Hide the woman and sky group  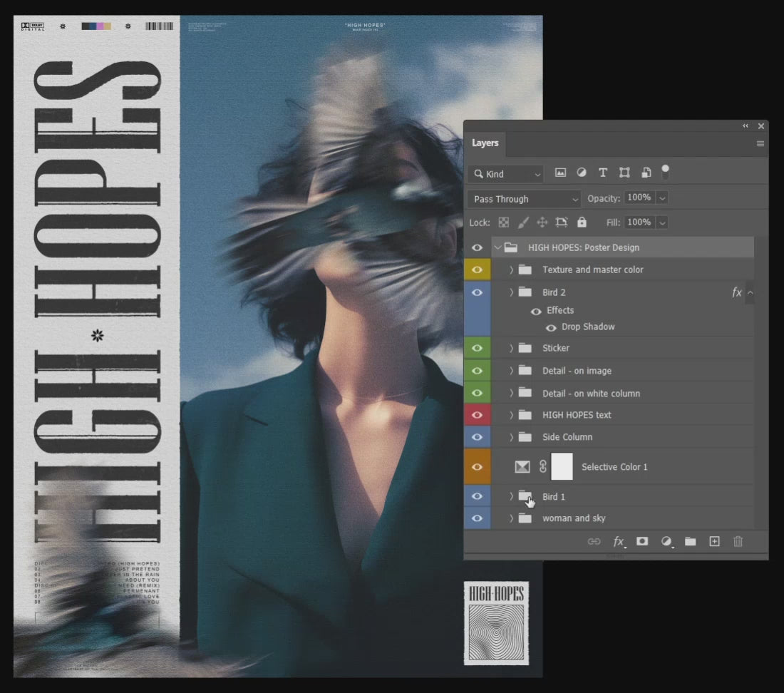[477, 518]
